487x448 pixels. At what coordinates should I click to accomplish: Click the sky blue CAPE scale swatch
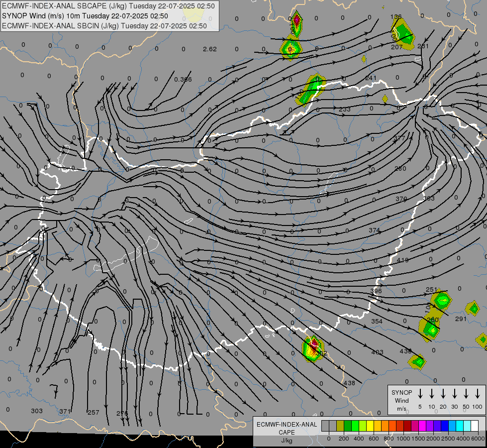click(452, 426)
